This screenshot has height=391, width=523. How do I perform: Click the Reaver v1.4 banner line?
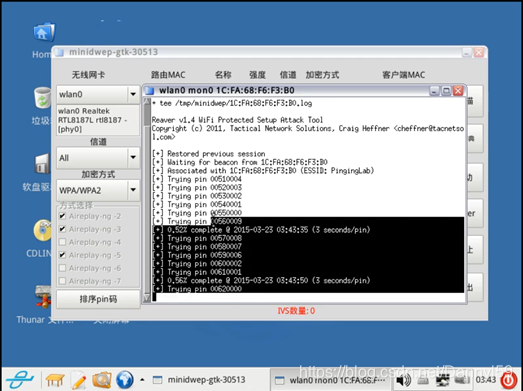tap(237, 120)
